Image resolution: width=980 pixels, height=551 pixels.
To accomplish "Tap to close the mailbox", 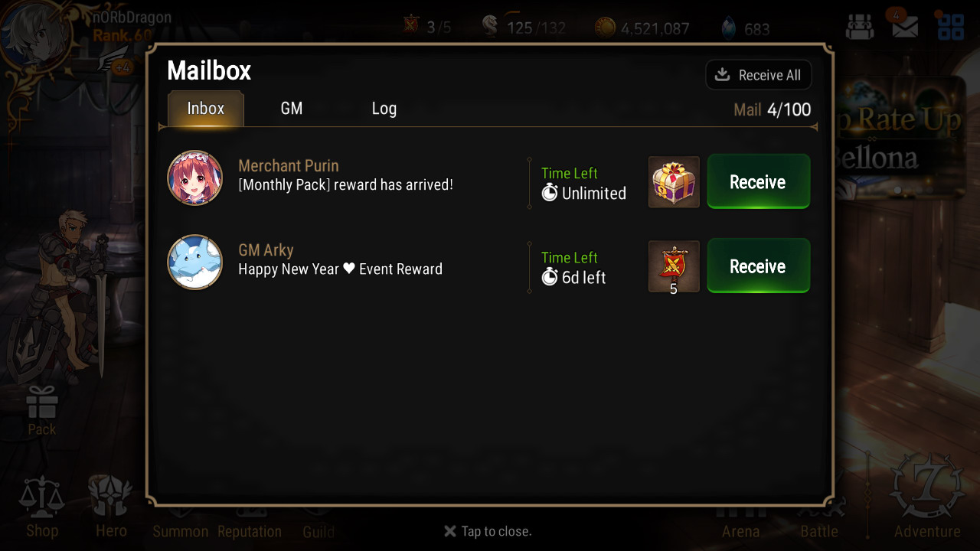I will 488,531.
